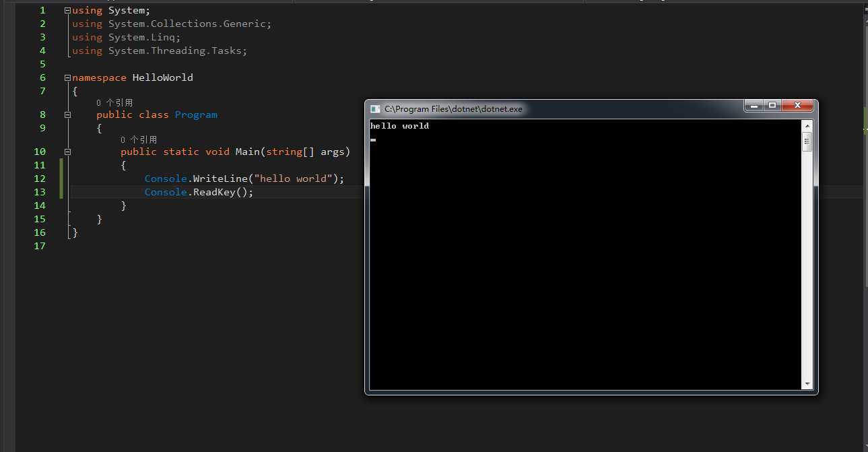The image size is (868, 452).
Task: Click the console title bar dotnet.exe path
Action: (x=453, y=108)
